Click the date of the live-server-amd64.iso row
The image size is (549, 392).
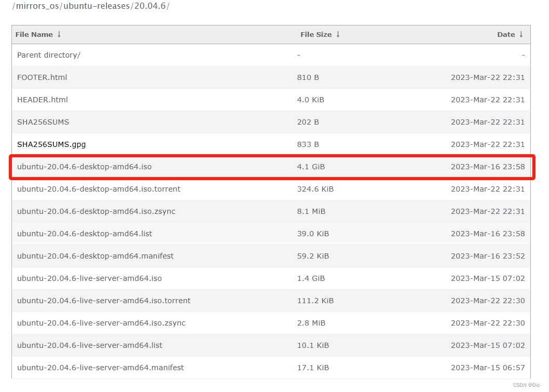(488, 279)
